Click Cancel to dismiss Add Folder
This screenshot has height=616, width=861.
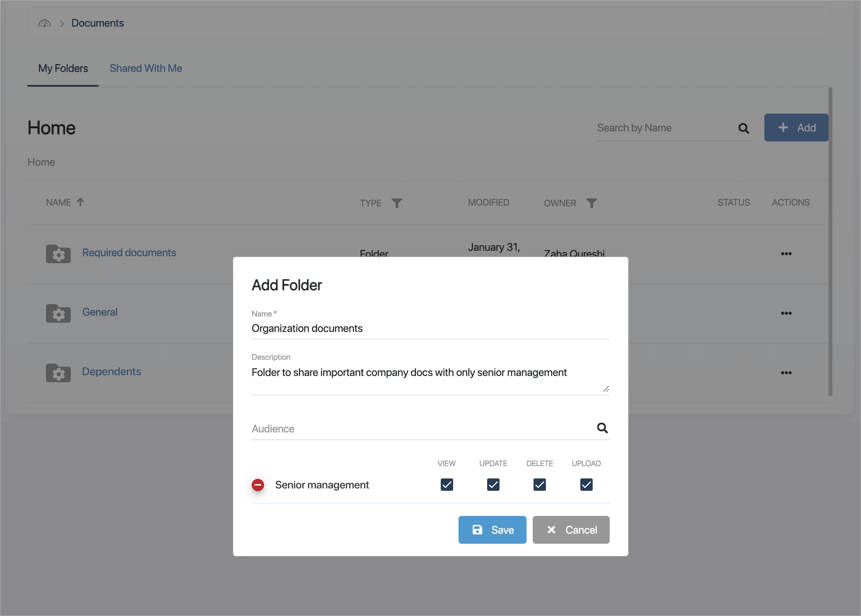coord(571,530)
